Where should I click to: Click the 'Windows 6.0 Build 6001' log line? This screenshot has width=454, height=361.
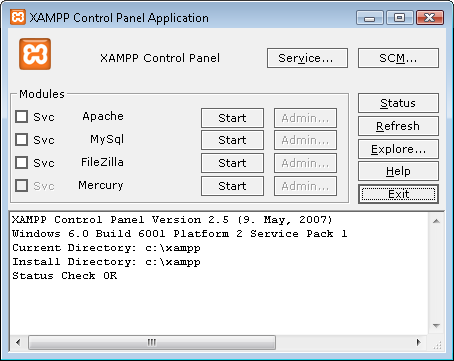180,234
